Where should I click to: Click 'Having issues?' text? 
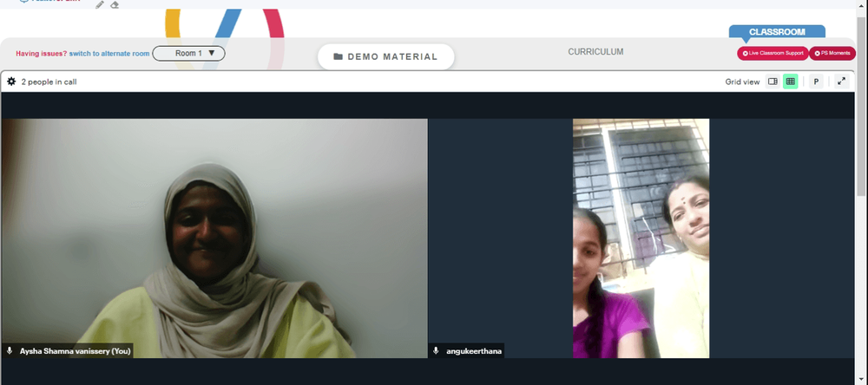(41, 54)
